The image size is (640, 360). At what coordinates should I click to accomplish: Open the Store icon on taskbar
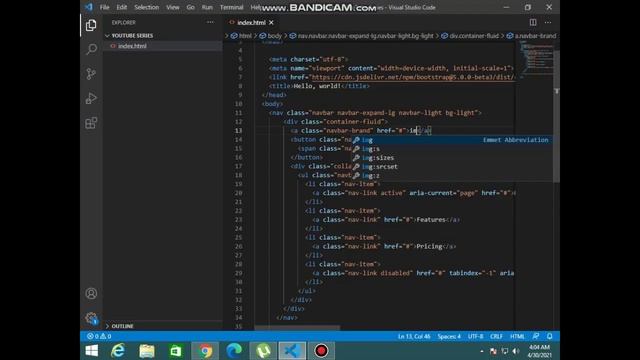176,351
